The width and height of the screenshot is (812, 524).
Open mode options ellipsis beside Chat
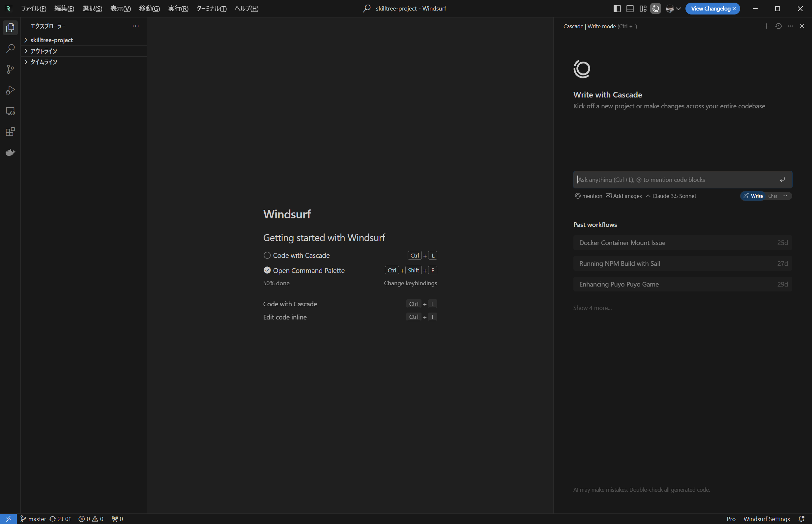pos(785,196)
